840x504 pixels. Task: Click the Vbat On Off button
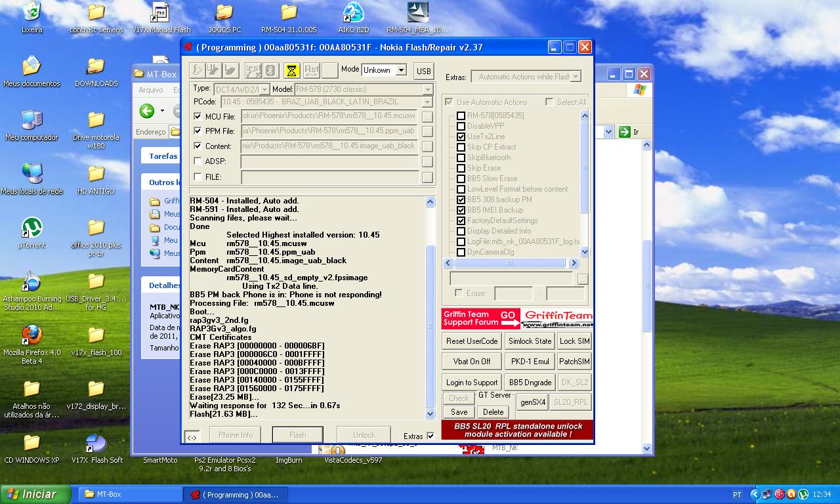pos(472,362)
